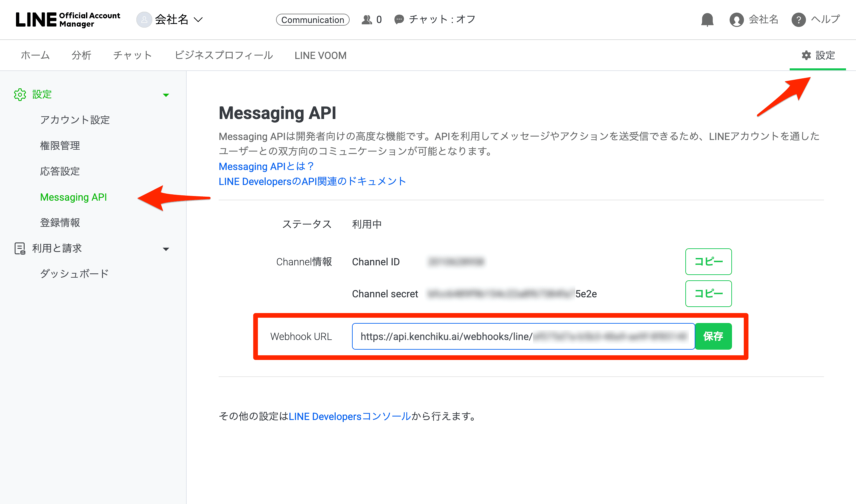Select Messaging API in the sidebar

pyautogui.click(x=73, y=197)
